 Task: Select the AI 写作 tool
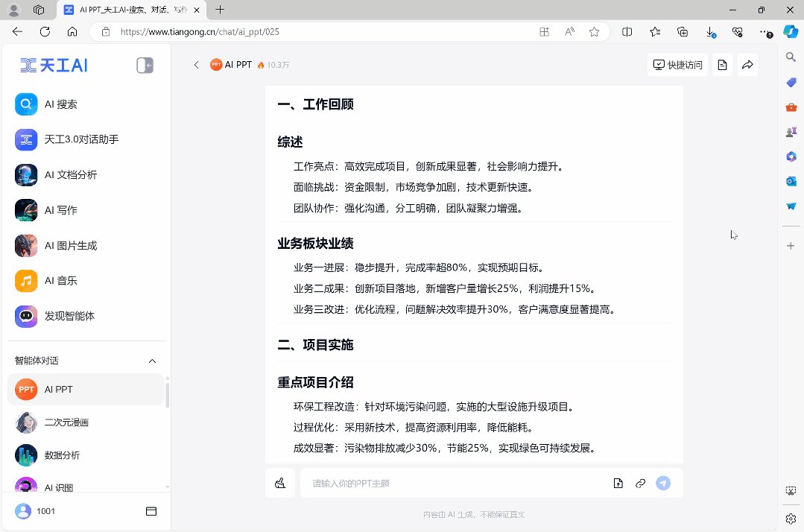pos(61,210)
